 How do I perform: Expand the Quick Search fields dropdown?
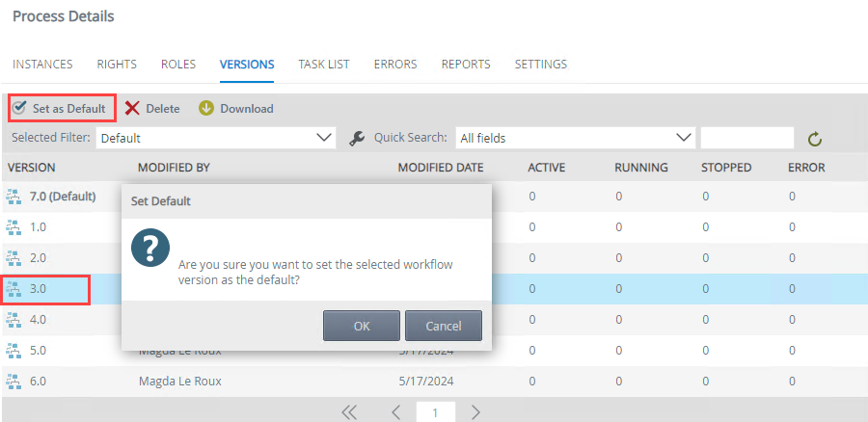pyautogui.click(x=575, y=139)
